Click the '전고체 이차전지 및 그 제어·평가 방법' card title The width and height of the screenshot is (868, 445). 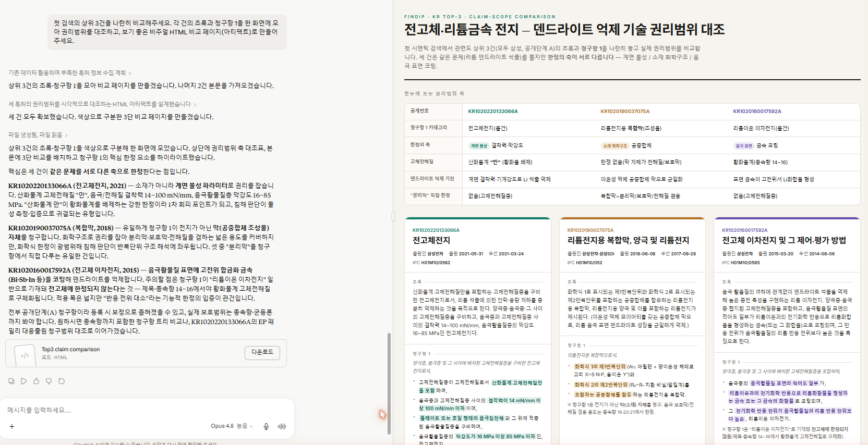click(x=784, y=240)
